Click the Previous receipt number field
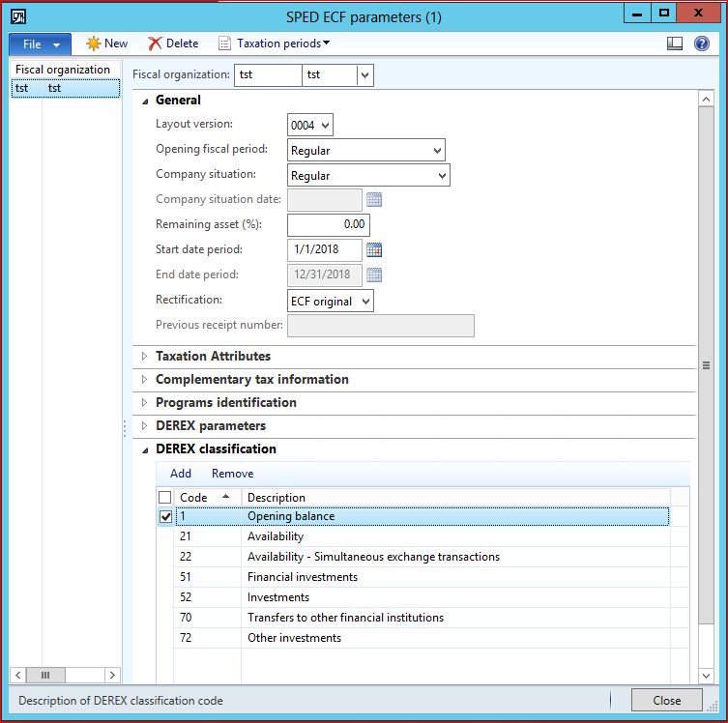The width and height of the screenshot is (728, 723). [x=381, y=326]
